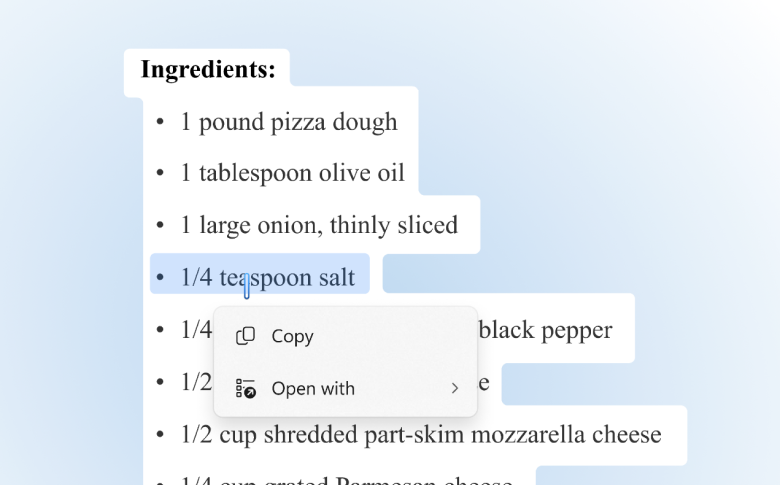
Task: Click the highlighted word "salt"
Action: click(x=336, y=277)
